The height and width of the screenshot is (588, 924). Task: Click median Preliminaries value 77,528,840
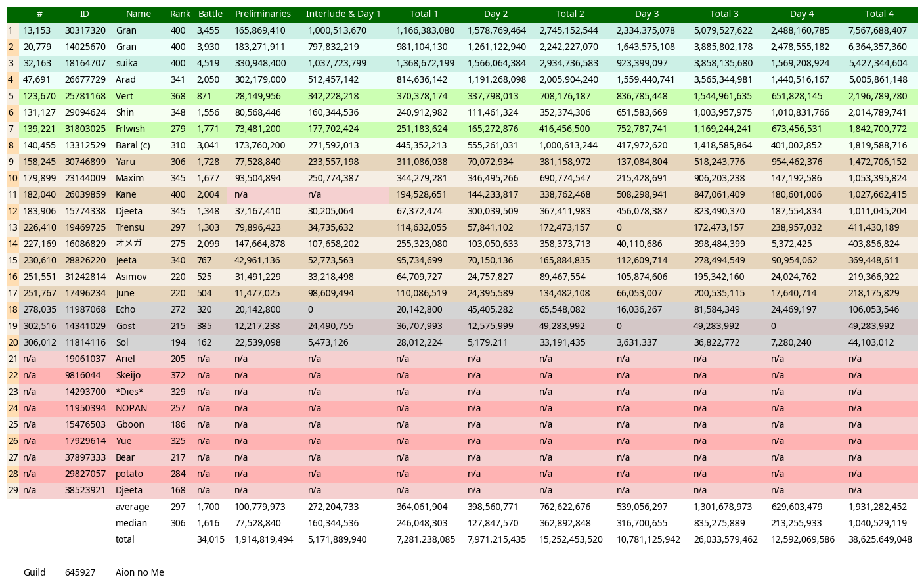click(257, 523)
